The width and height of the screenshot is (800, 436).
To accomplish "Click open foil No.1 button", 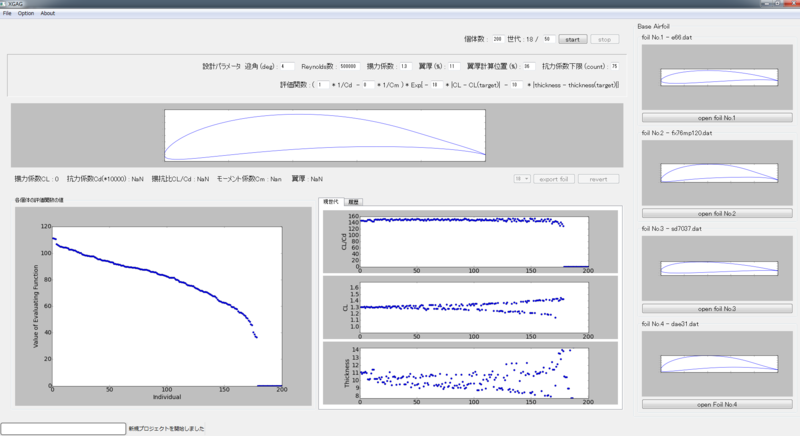I will click(x=717, y=118).
